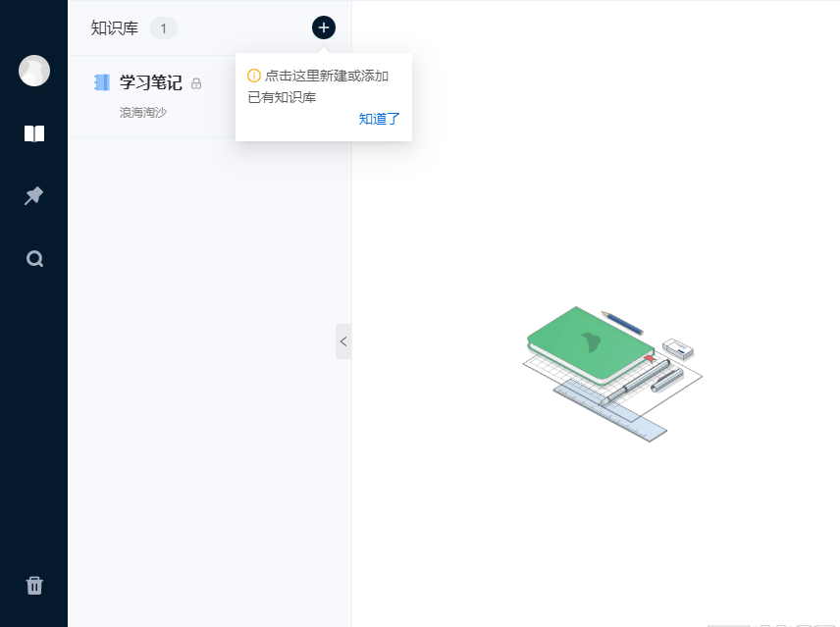Screen dimensions: 840x627
Task: Select the 学习笔记 knowledge base
Action: (x=151, y=83)
